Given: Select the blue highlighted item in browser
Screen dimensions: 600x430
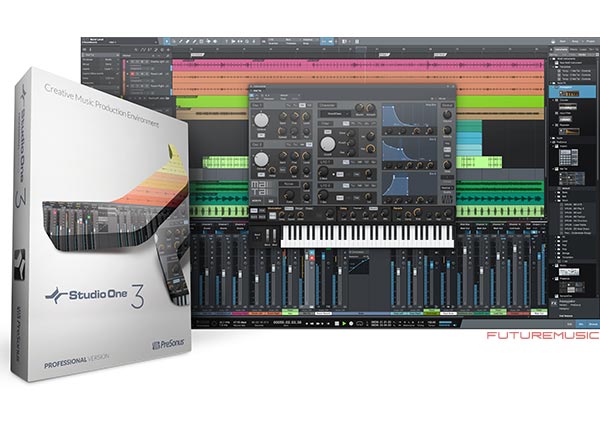Looking at the screenshot, I should click(572, 91).
